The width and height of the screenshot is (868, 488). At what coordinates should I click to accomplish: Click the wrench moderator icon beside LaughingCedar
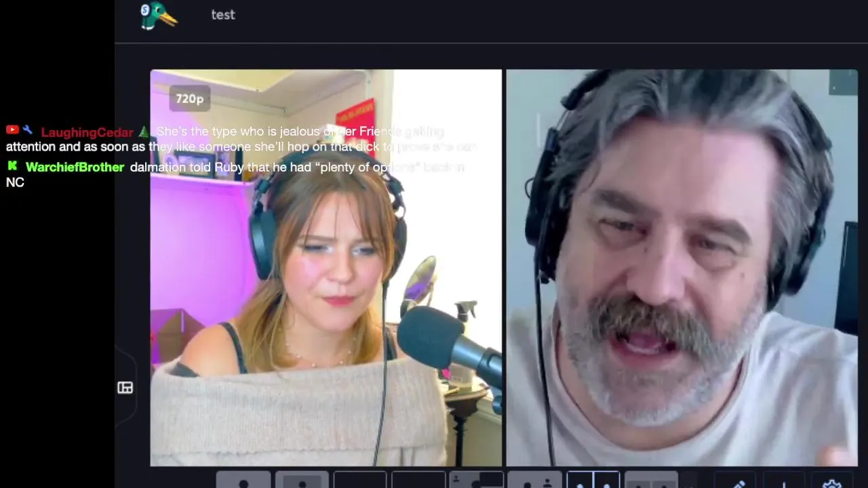(x=28, y=129)
